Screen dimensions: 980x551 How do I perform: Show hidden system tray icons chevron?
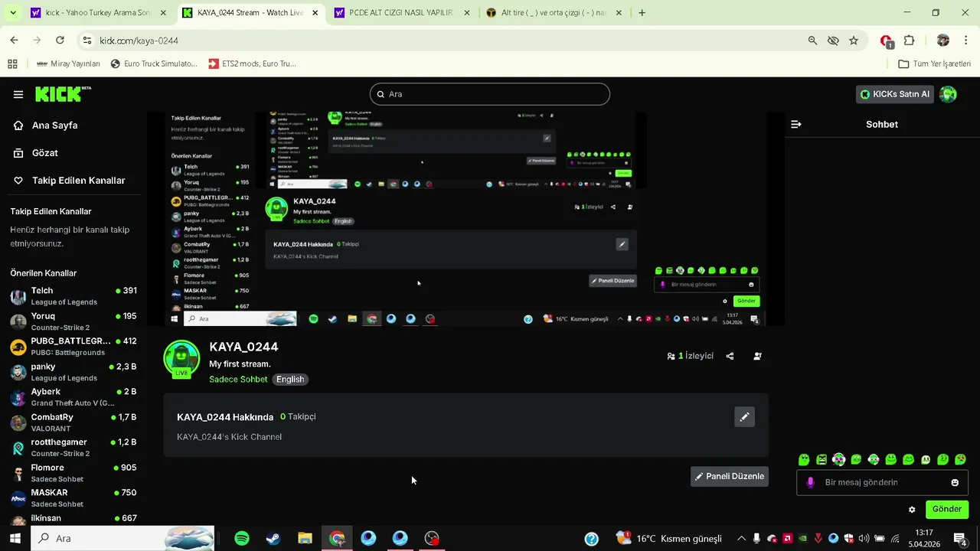(741, 538)
